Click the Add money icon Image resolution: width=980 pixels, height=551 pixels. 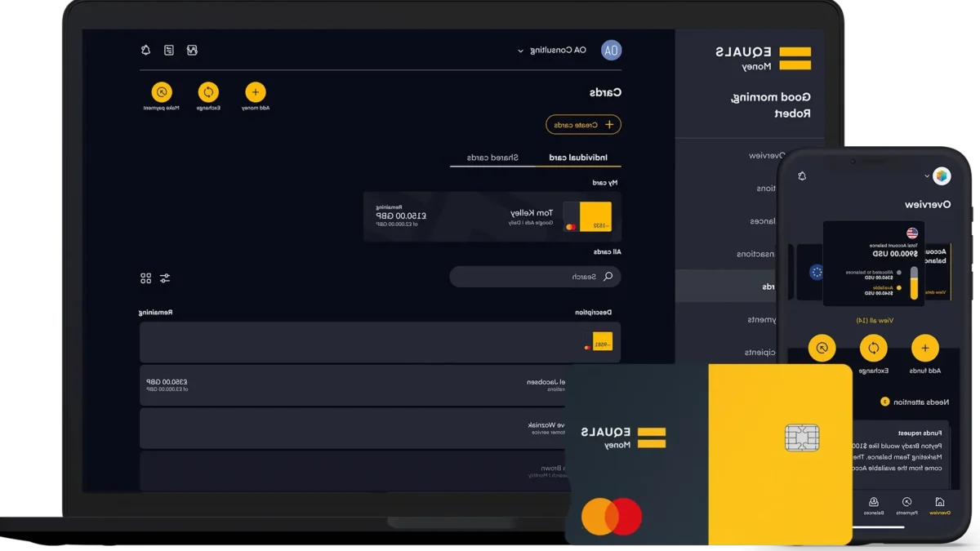tap(255, 94)
